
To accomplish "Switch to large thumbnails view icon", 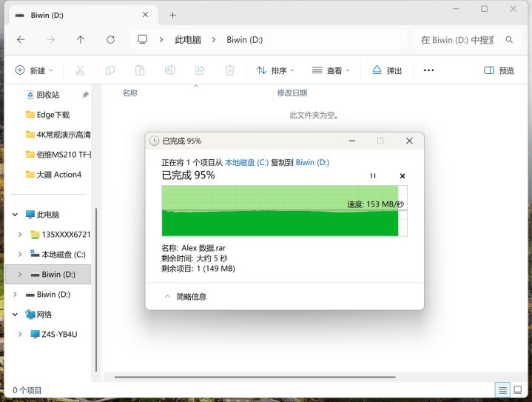I will pos(517,389).
